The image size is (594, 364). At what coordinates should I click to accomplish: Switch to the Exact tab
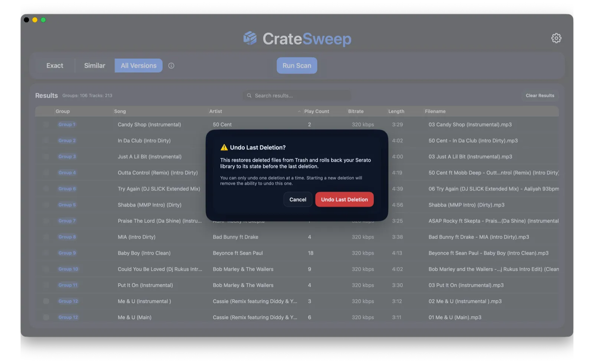tap(55, 66)
